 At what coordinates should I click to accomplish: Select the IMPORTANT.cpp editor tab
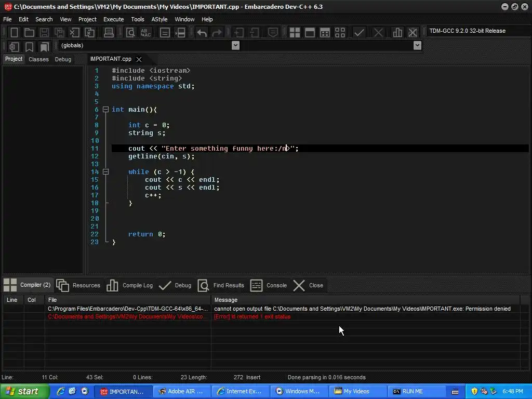(x=111, y=59)
